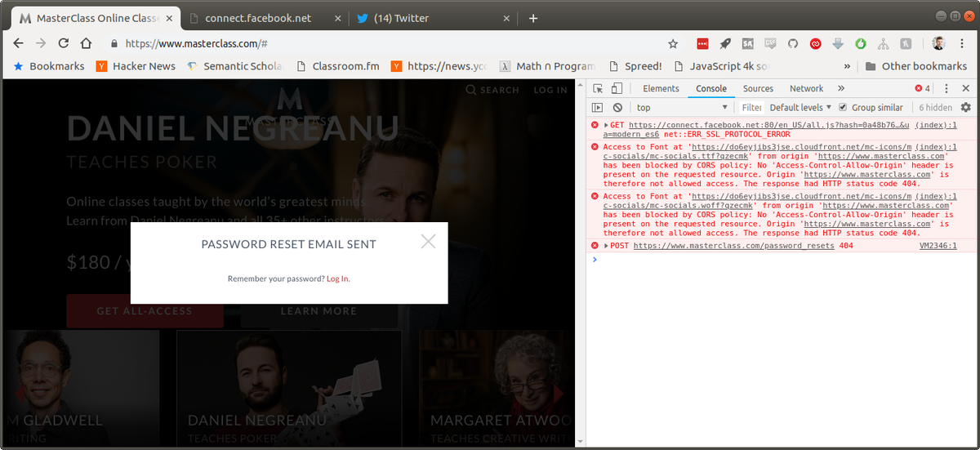Open the Sources tab
980x450 pixels.
click(x=758, y=88)
